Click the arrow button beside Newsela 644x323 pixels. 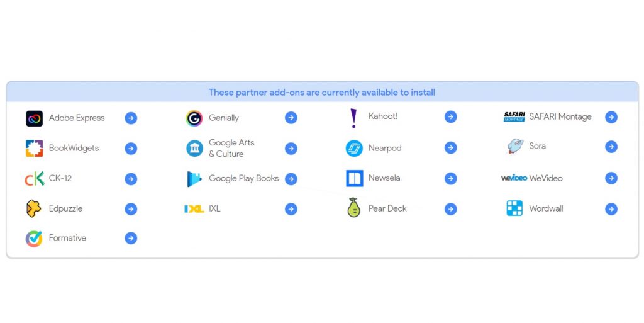click(450, 179)
